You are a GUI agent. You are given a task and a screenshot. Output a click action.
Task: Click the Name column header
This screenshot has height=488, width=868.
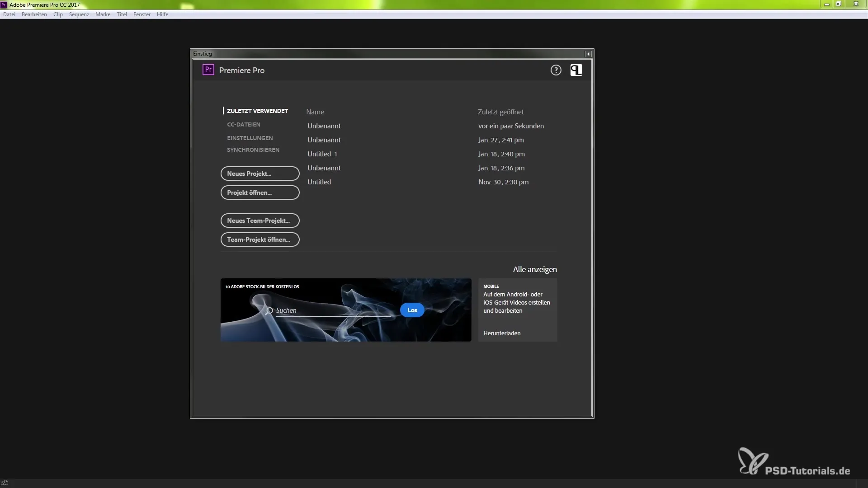[315, 112]
